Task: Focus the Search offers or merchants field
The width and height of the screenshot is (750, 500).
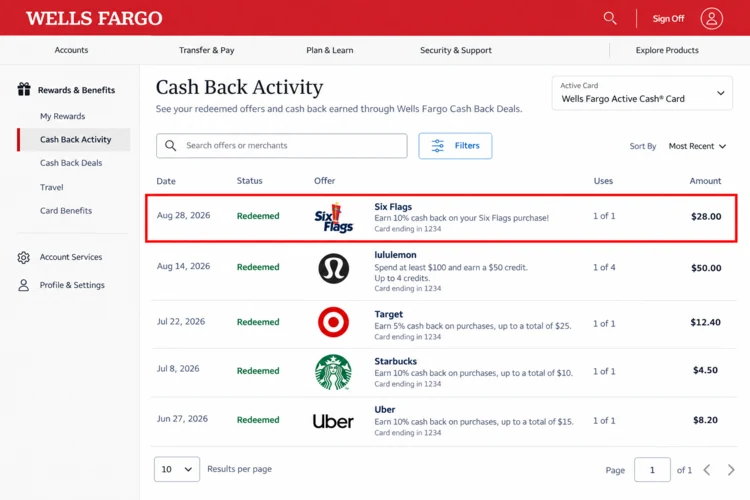Action: click(x=282, y=145)
